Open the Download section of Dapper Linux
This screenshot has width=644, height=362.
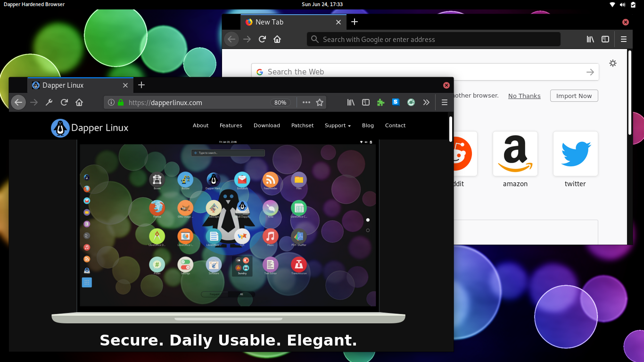[x=266, y=125]
